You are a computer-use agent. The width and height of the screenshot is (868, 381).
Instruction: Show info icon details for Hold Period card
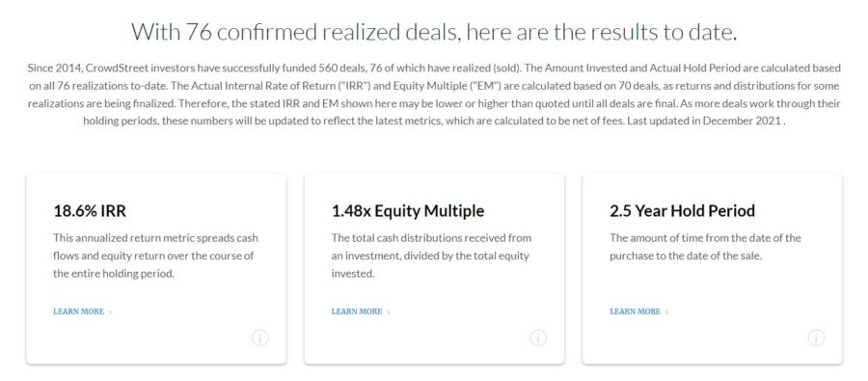[816, 338]
